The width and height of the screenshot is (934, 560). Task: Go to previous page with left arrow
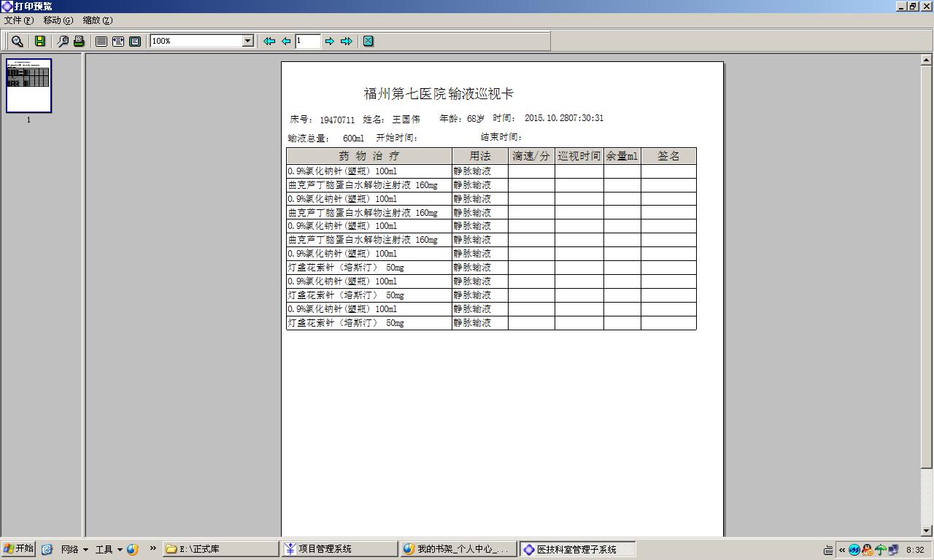pyautogui.click(x=286, y=42)
